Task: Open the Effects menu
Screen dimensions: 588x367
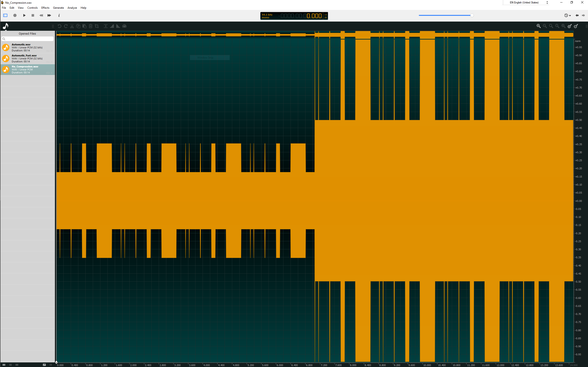Action: coord(45,8)
